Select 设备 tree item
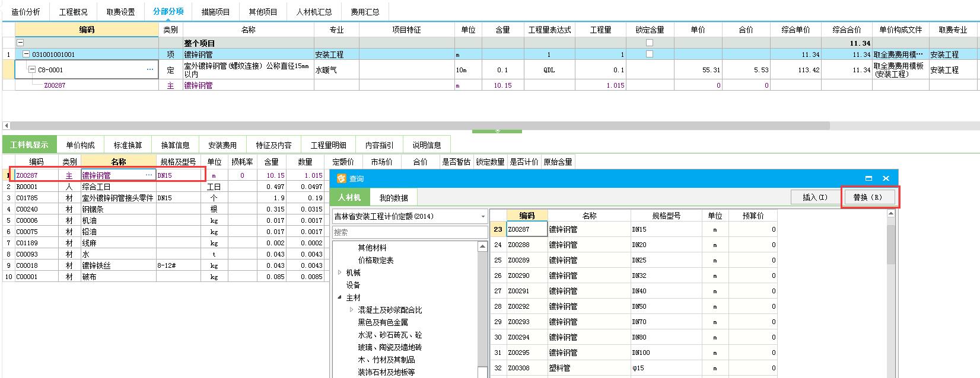 [353, 285]
